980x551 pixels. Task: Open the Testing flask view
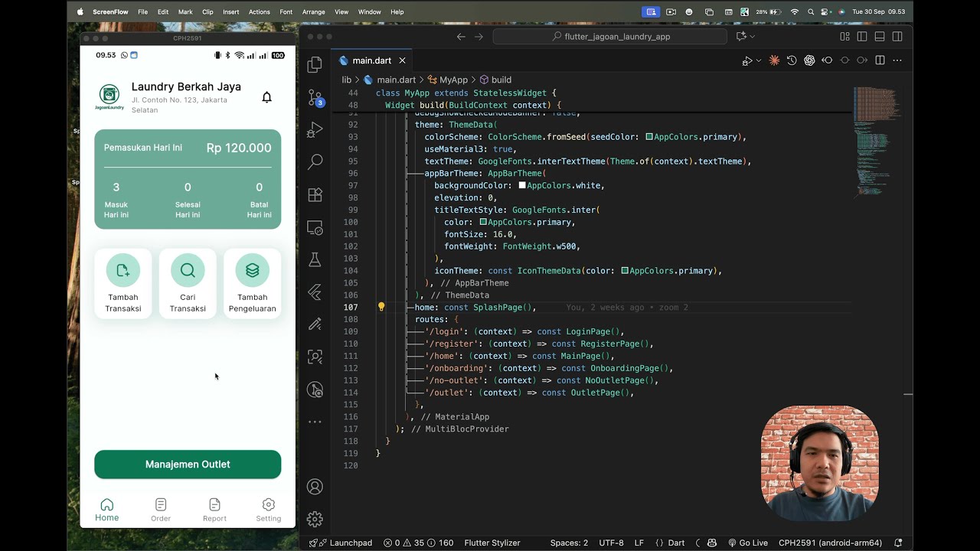pos(315,259)
